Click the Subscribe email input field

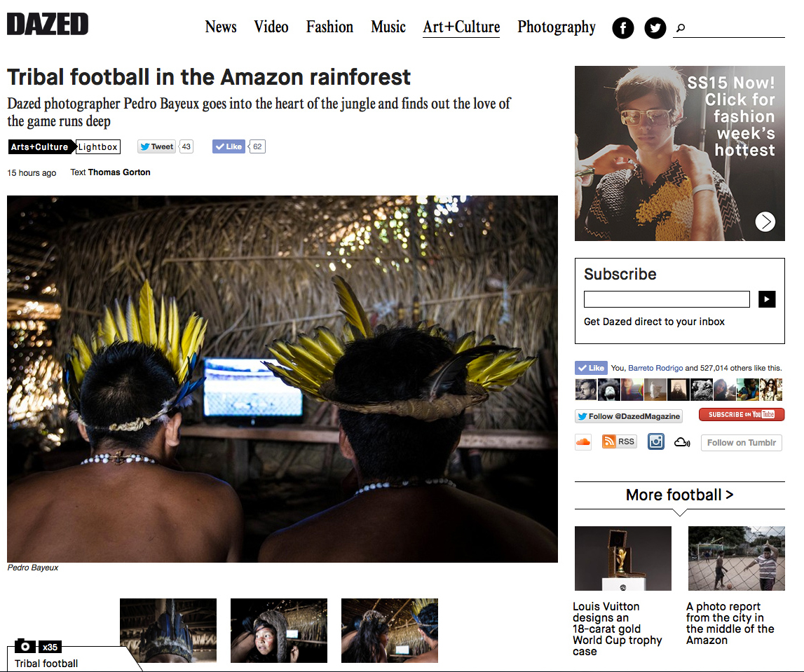pos(667,299)
